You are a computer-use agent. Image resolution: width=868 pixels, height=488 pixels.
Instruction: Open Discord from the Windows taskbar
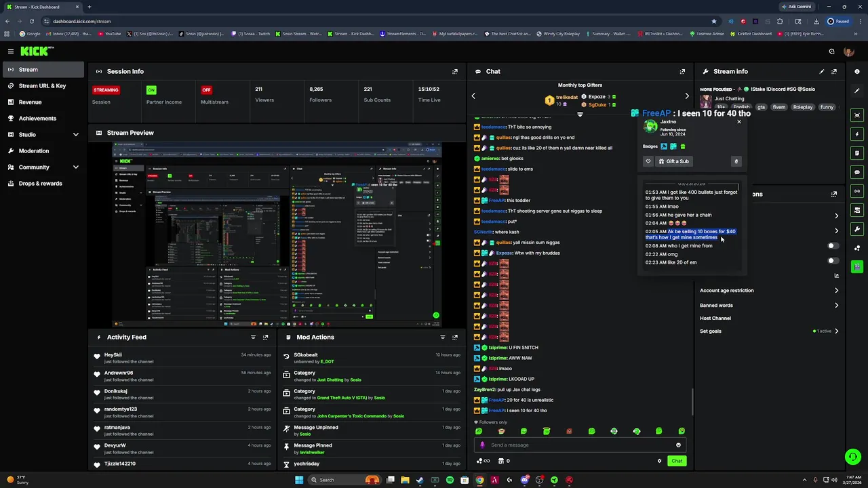click(x=524, y=480)
